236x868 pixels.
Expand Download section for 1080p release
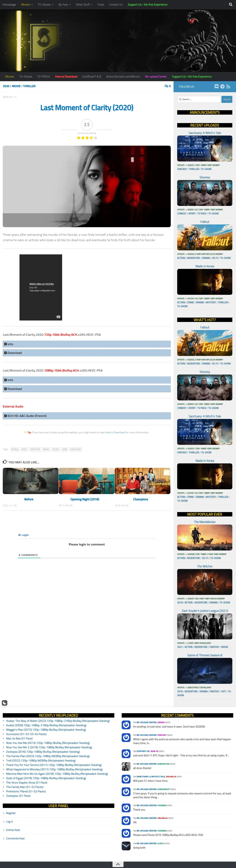(x=87, y=389)
